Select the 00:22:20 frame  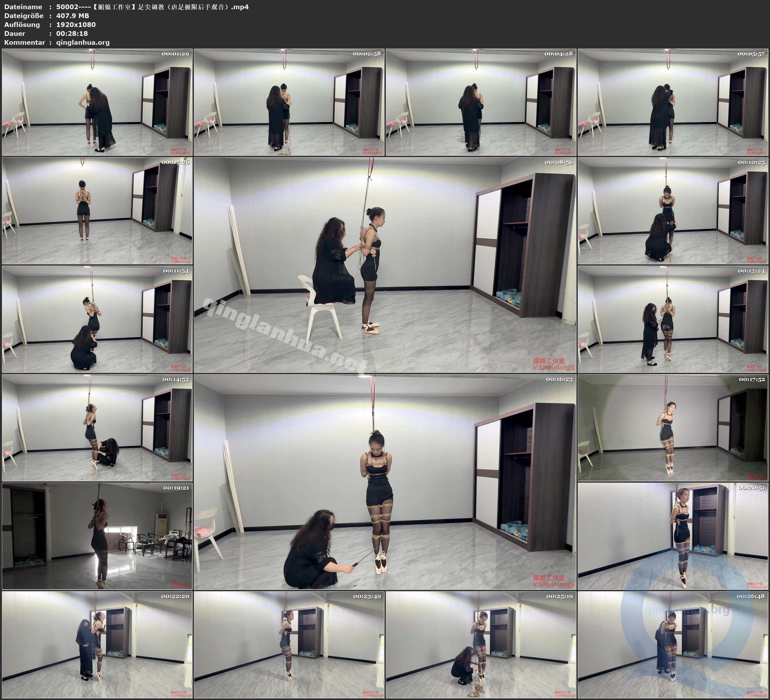coord(97,644)
